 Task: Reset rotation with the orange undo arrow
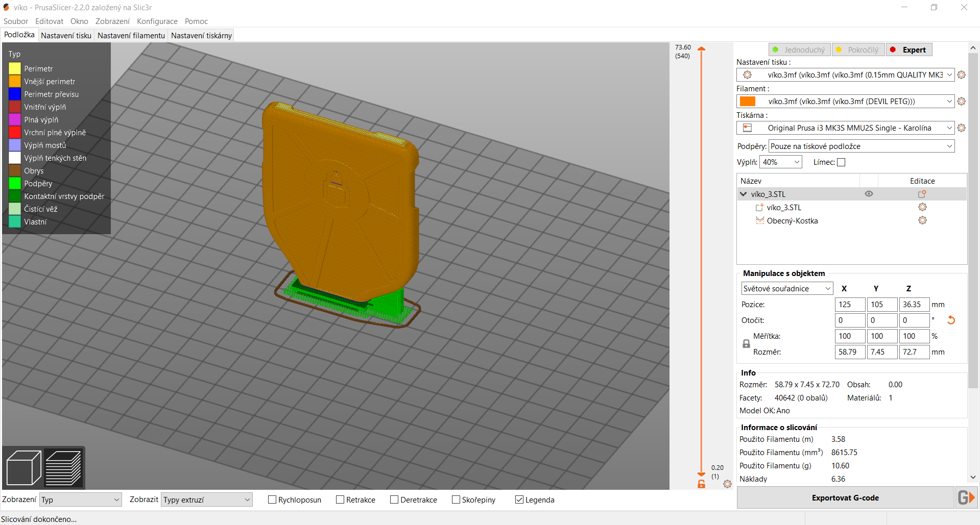coord(951,320)
